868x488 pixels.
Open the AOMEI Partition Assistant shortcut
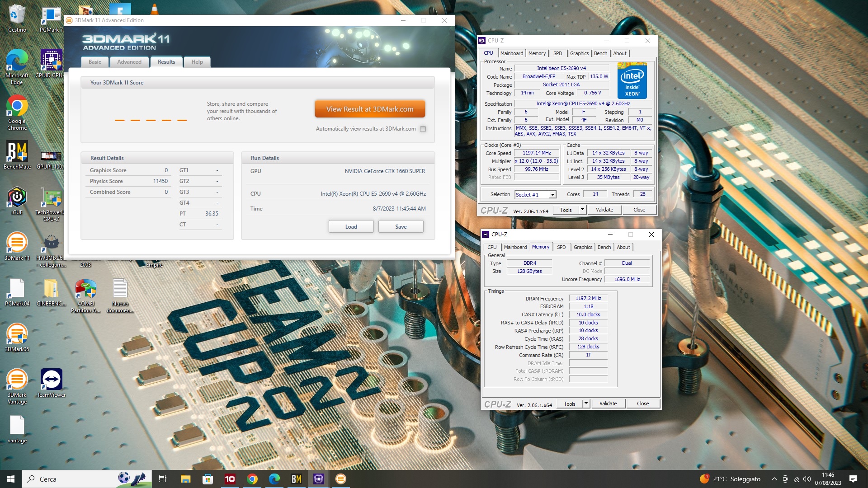tap(85, 296)
